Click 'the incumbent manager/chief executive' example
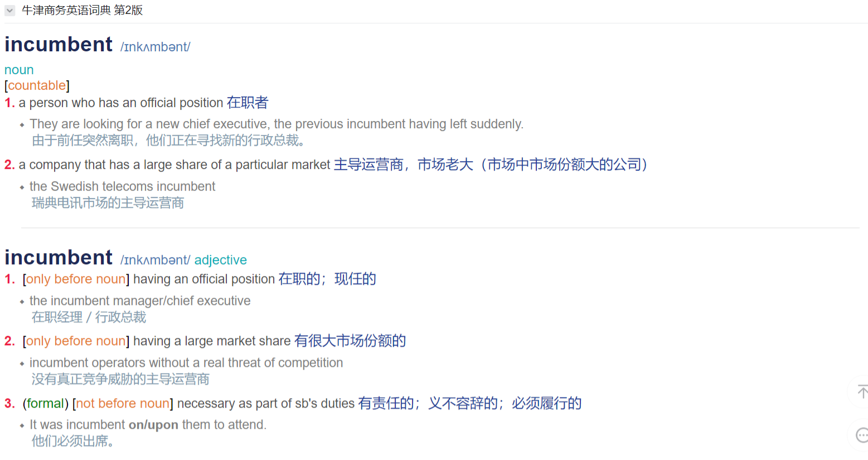Viewport: 868px width, 460px height. pyautogui.click(x=140, y=301)
